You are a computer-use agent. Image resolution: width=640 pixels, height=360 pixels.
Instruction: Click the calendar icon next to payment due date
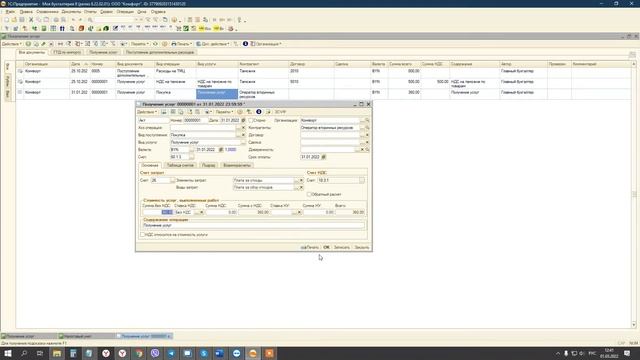pyautogui.click(x=324, y=157)
